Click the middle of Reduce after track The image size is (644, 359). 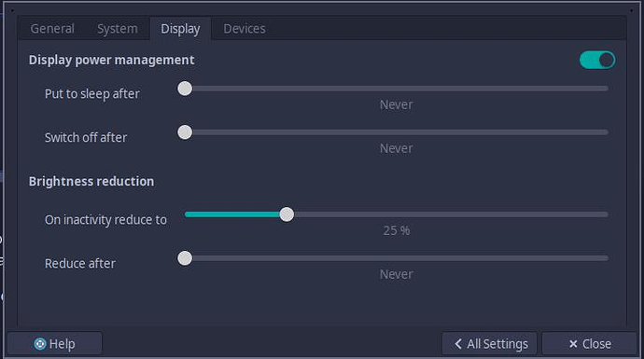point(397,258)
